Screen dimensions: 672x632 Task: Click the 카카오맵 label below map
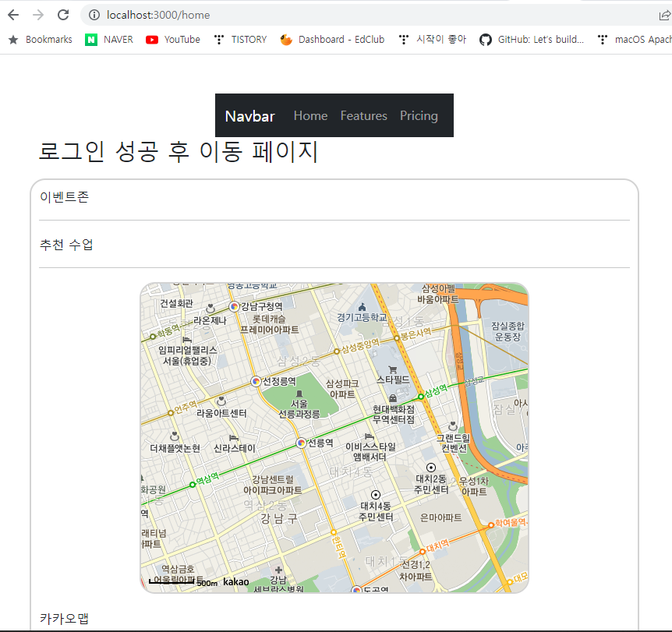point(64,618)
